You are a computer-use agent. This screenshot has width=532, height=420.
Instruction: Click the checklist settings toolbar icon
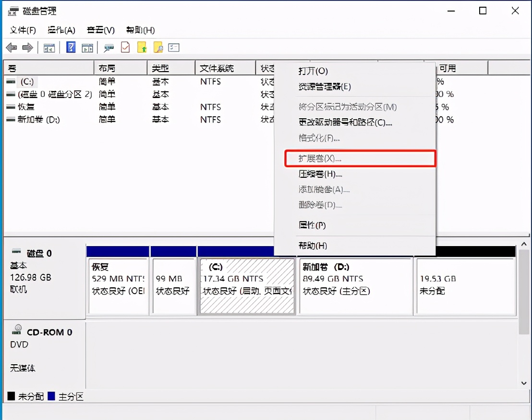174,48
